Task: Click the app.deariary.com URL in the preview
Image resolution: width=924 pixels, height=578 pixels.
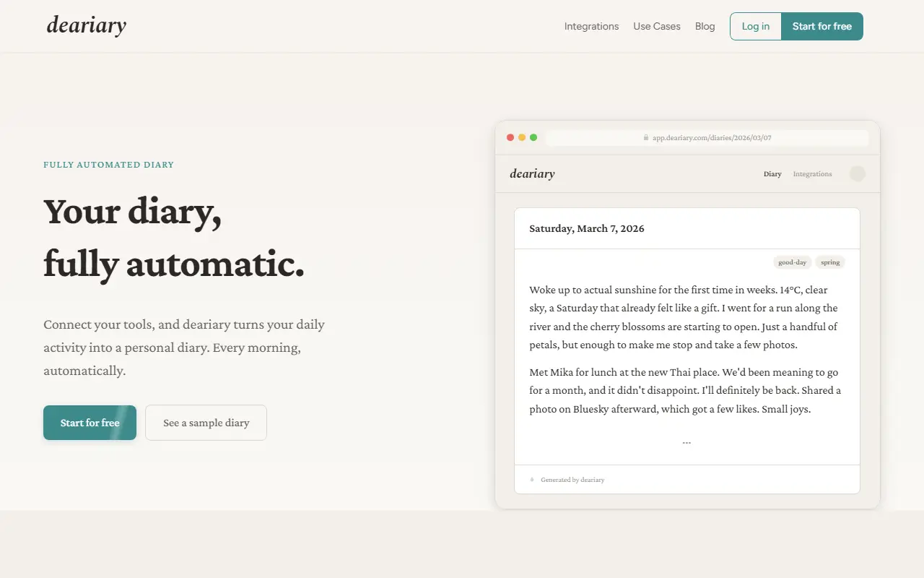Action: click(x=712, y=138)
